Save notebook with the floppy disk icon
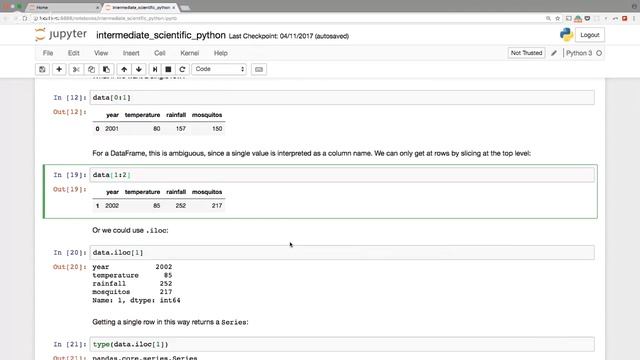This screenshot has width=640, height=360. click(42, 69)
